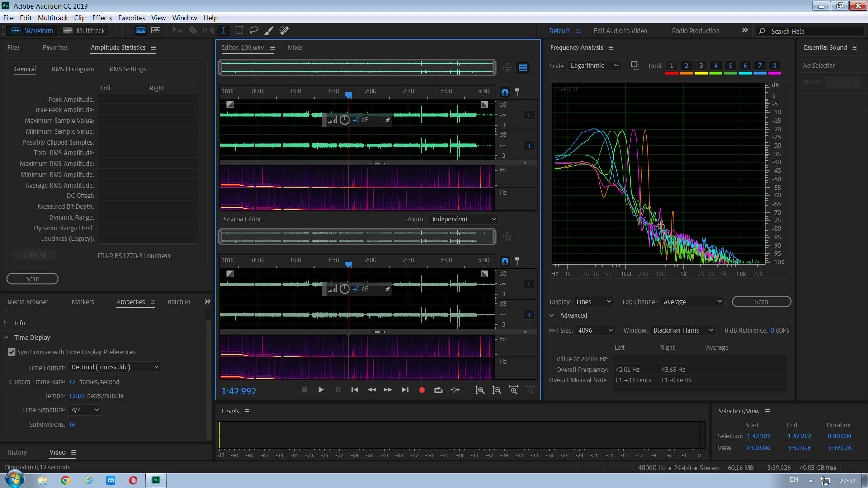Click the 1:42.992 timecode display
This screenshot has width=868, height=488.
(x=239, y=391)
